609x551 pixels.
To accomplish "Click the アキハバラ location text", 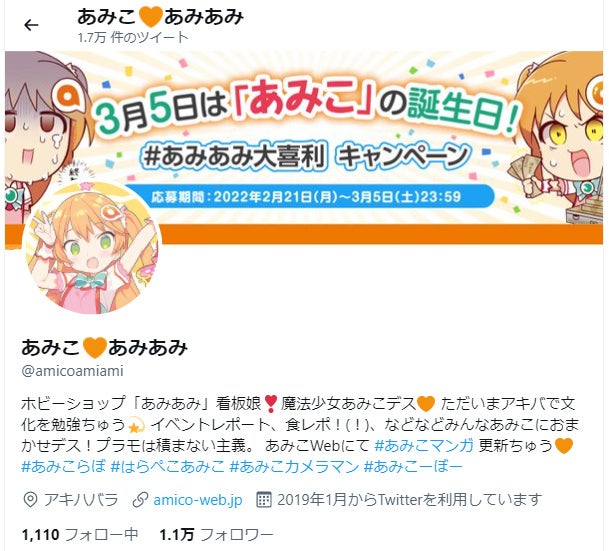I will (81, 500).
